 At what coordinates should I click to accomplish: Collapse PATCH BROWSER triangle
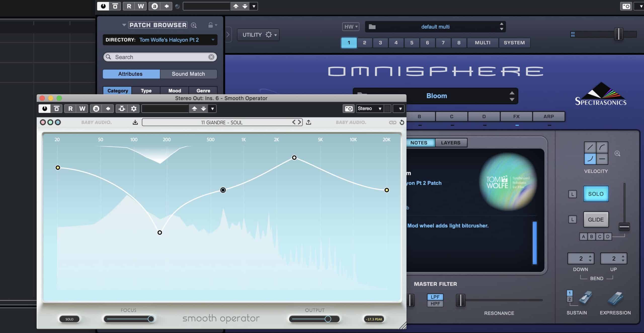(x=124, y=25)
